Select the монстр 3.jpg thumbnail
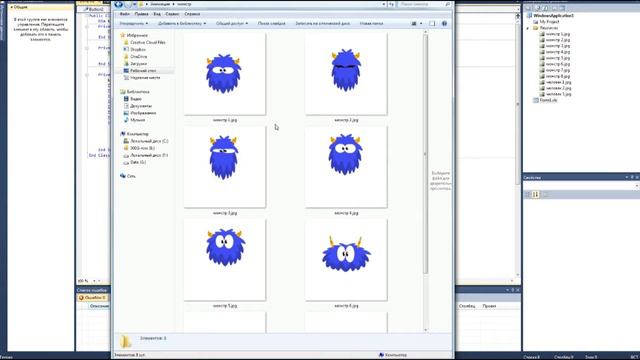The image size is (640, 360). click(224, 167)
